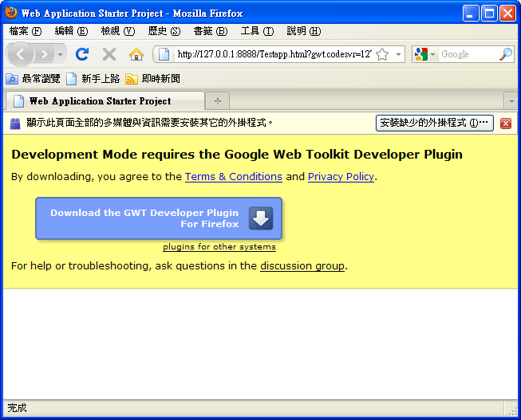521x420 pixels.
Task: Go forward with the Forward arrow button
Action: 44,54
